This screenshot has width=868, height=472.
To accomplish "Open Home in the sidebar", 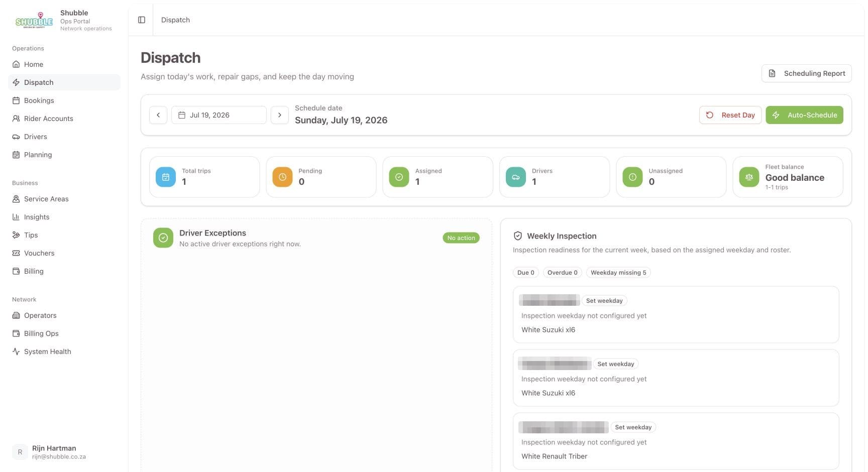I will pos(64,64).
